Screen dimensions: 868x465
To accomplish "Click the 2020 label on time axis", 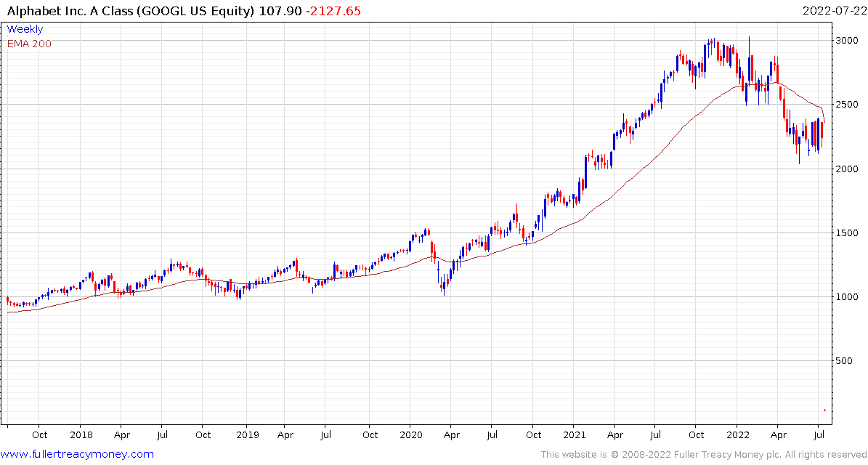I will 410,435.
